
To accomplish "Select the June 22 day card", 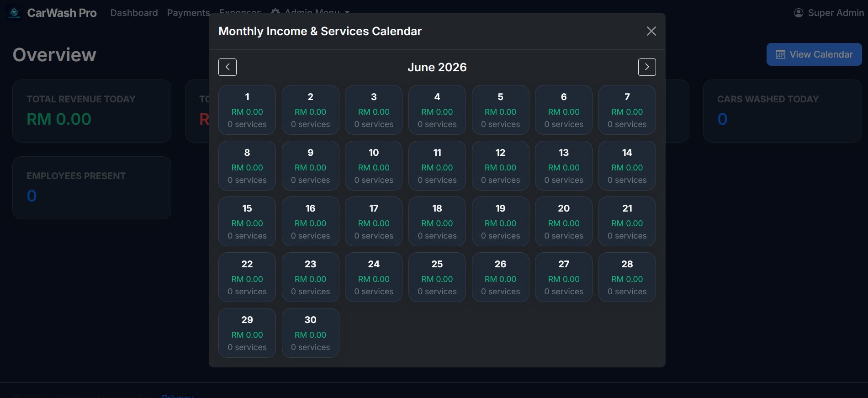I will (x=247, y=277).
